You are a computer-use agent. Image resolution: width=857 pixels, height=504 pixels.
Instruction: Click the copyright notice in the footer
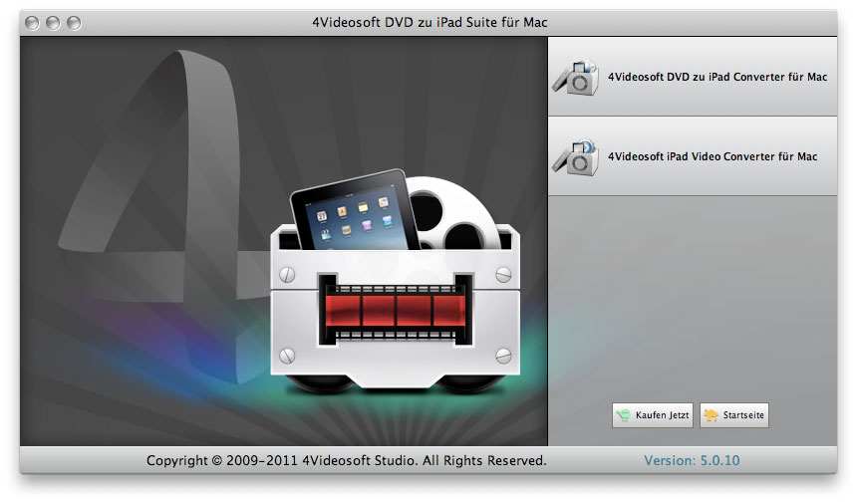346,460
